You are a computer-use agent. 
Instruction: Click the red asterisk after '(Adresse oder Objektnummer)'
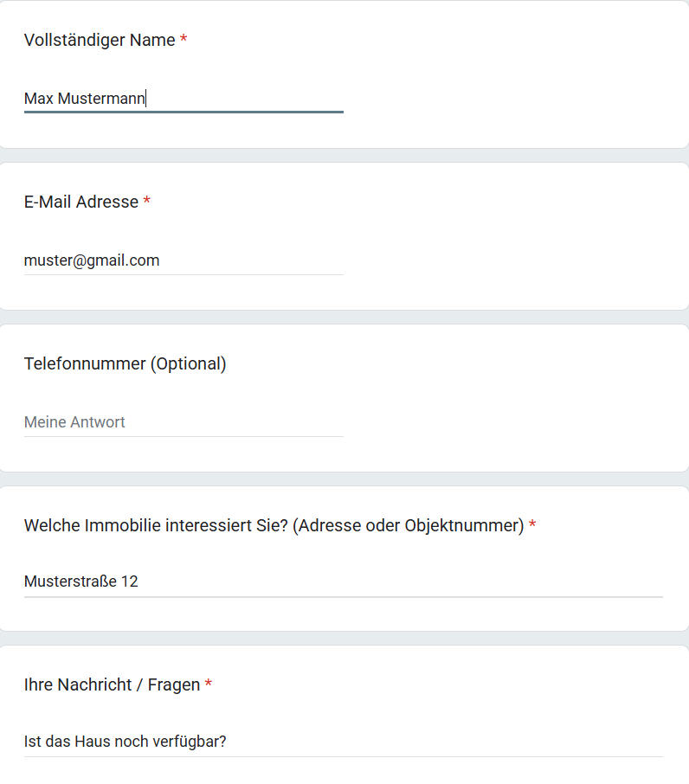pos(532,526)
